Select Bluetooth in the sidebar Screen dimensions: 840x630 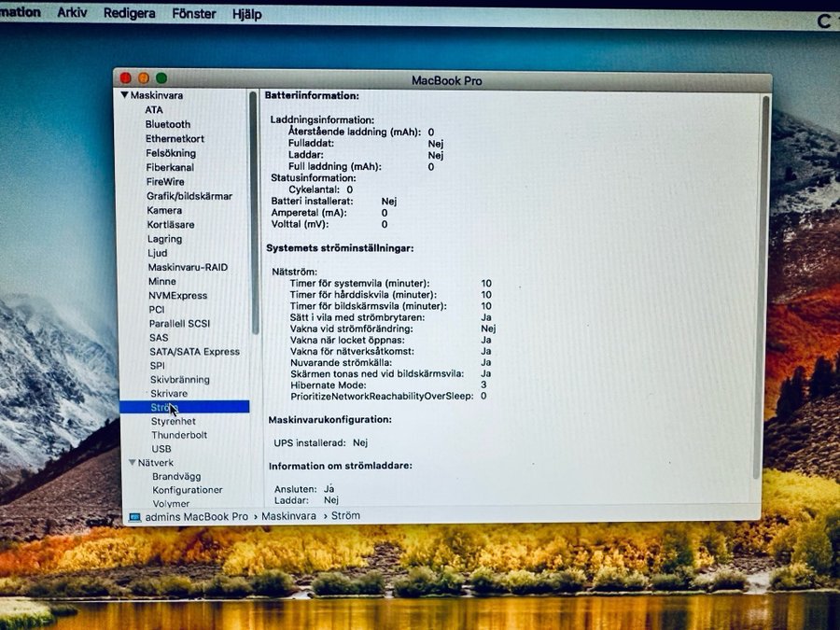click(168, 124)
